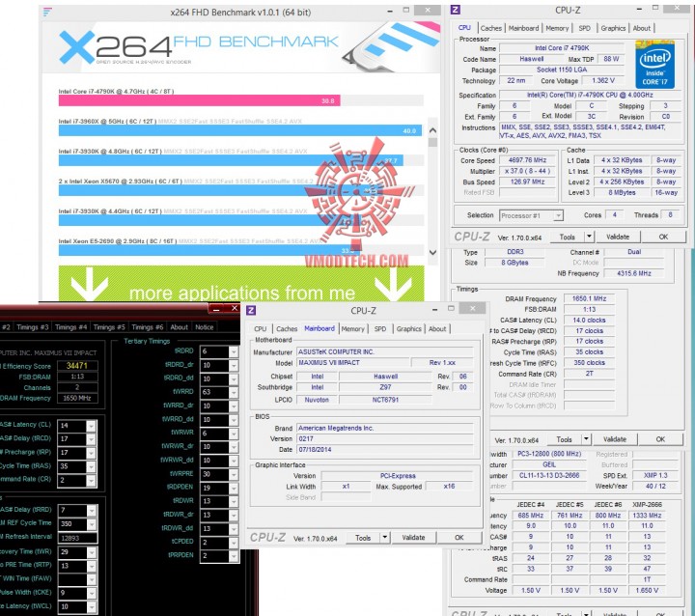Viewport: 695px width, 616px height.
Task: Open the Command Rate (CR) dropdown in timing tool
Action: click(92, 480)
